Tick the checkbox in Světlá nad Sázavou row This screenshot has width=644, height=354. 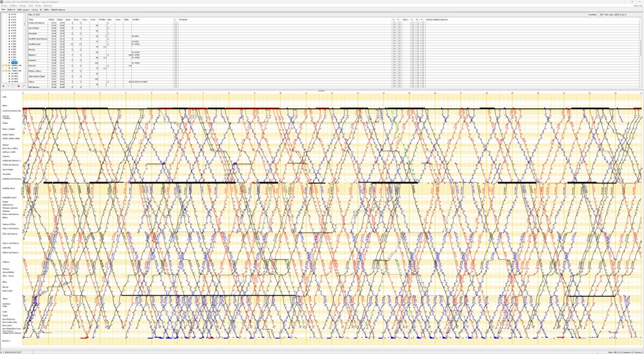pyautogui.click(x=176, y=23)
